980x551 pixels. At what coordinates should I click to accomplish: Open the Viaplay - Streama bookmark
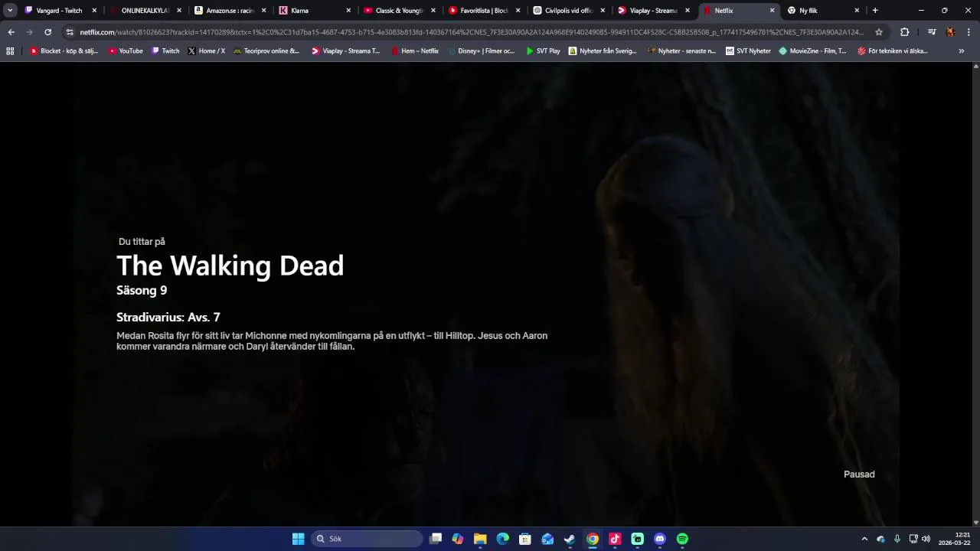tap(346, 51)
